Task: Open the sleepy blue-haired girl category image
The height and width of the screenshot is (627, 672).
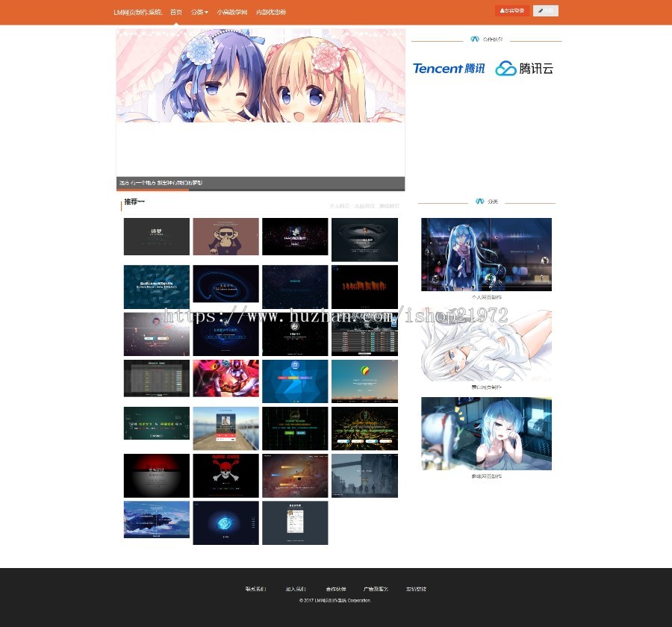Action: click(486, 434)
